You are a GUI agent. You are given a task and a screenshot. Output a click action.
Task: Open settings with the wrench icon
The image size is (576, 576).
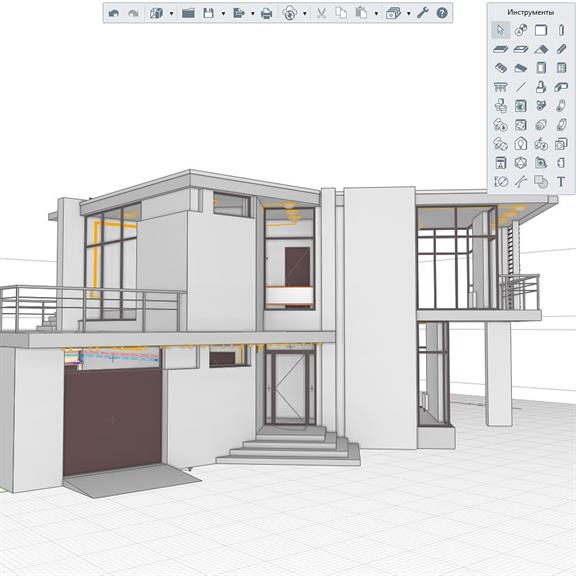click(423, 13)
